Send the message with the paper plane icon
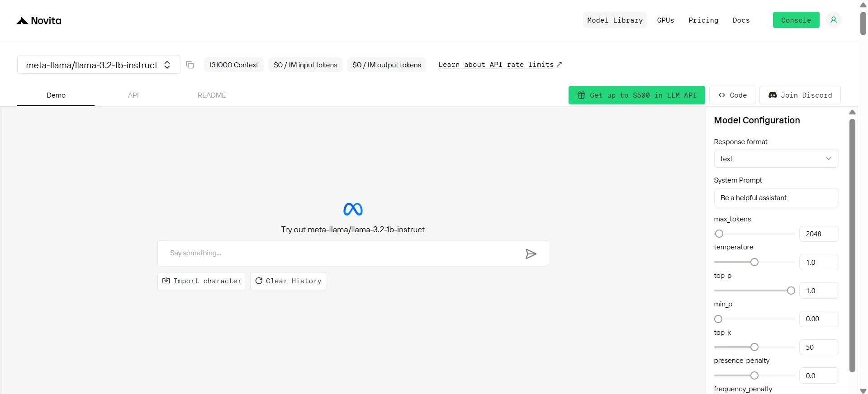This screenshot has width=868, height=394. 531,253
